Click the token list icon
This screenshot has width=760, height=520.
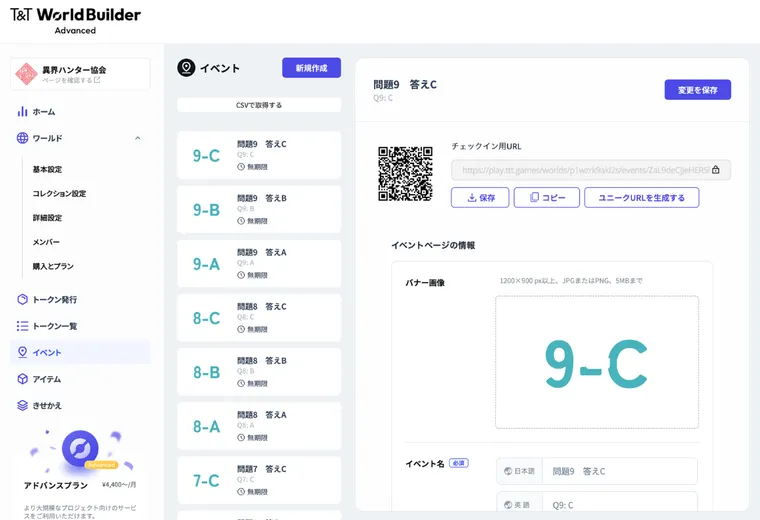[x=22, y=326]
